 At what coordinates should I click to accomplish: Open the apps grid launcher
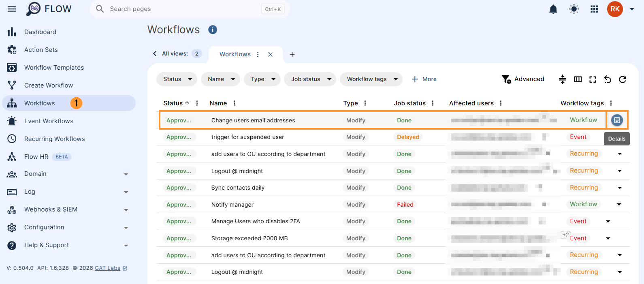click(x=594, y=9)
